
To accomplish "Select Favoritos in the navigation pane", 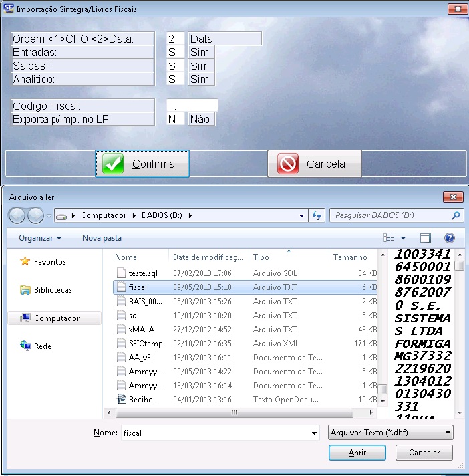I will [43, 261].
